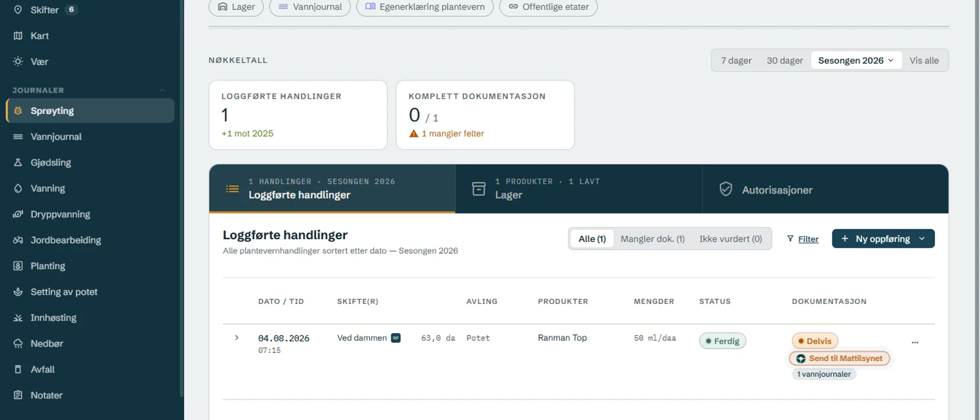This screenshot has width=980, height=420.
Task: Click the 1 vannjournaler tag
Action: (824, 374)
